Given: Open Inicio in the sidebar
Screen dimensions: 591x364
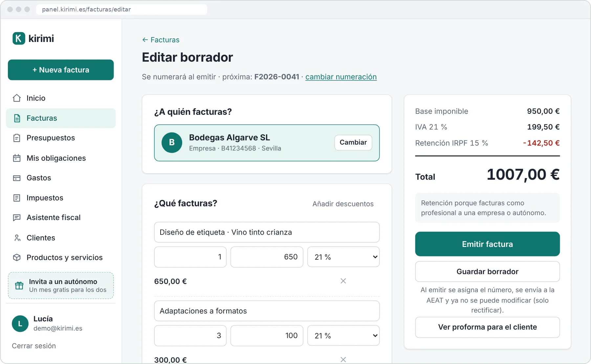Looking at the screenshot, I should tap(61, 98).
